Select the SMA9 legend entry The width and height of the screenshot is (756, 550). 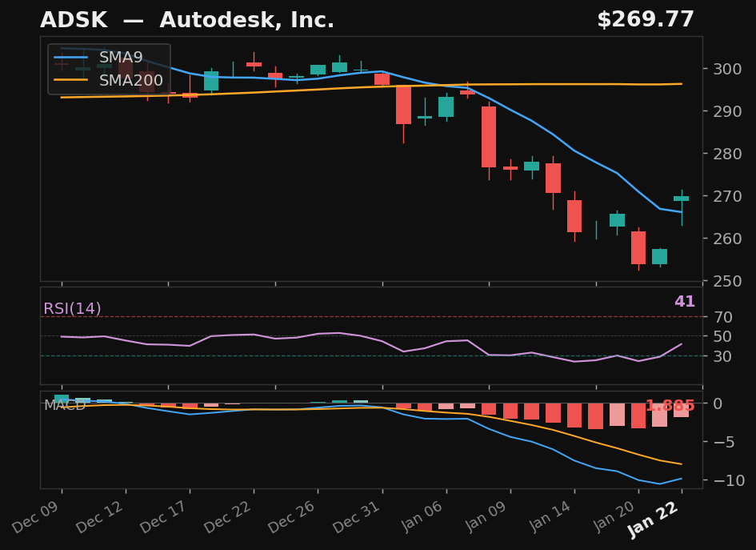99,58
